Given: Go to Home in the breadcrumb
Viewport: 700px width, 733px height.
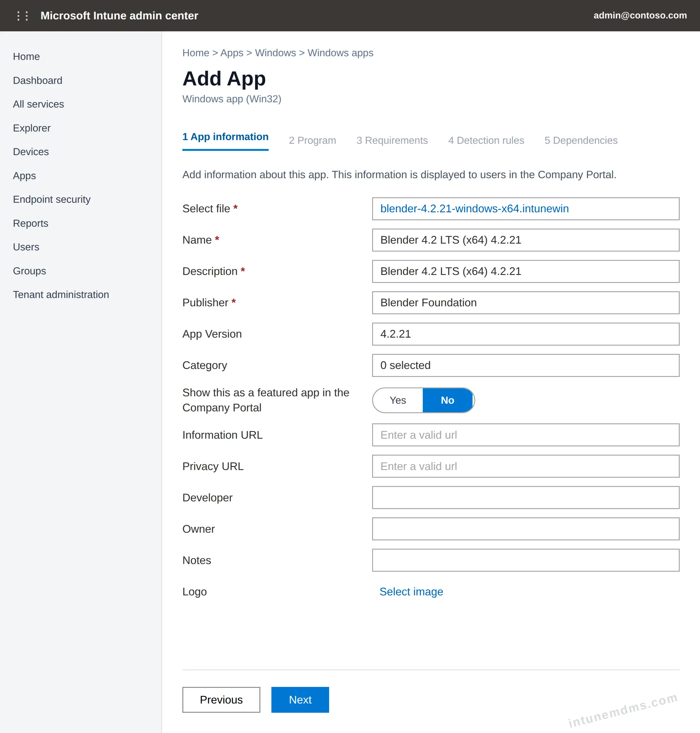Looking at the screenshot, I should [196, 53].
